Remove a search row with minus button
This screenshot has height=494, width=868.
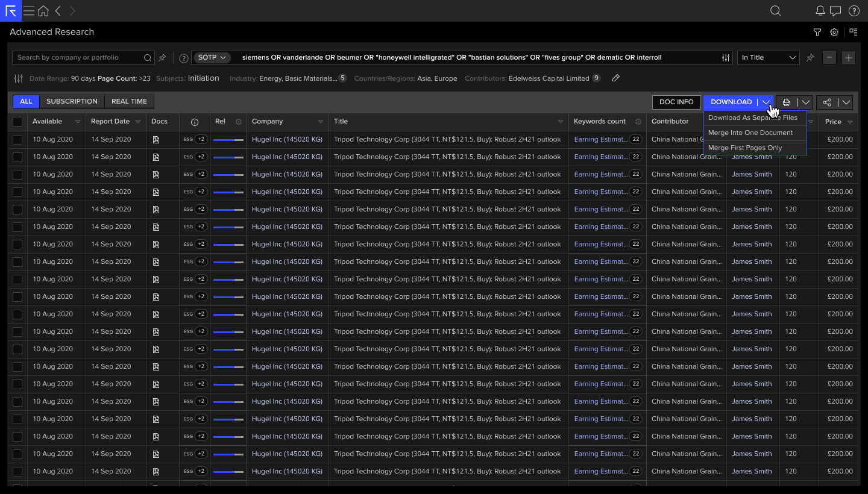point(829,58)
